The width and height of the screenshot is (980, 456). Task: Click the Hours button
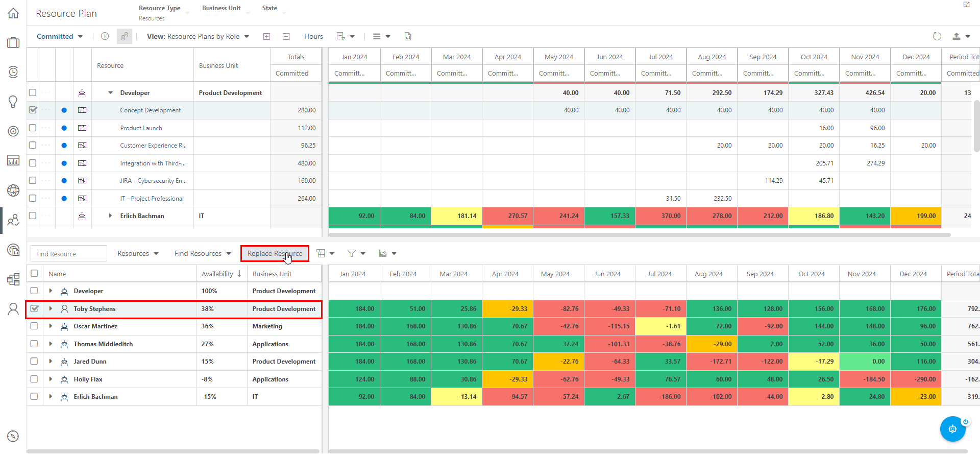point(313,36)
